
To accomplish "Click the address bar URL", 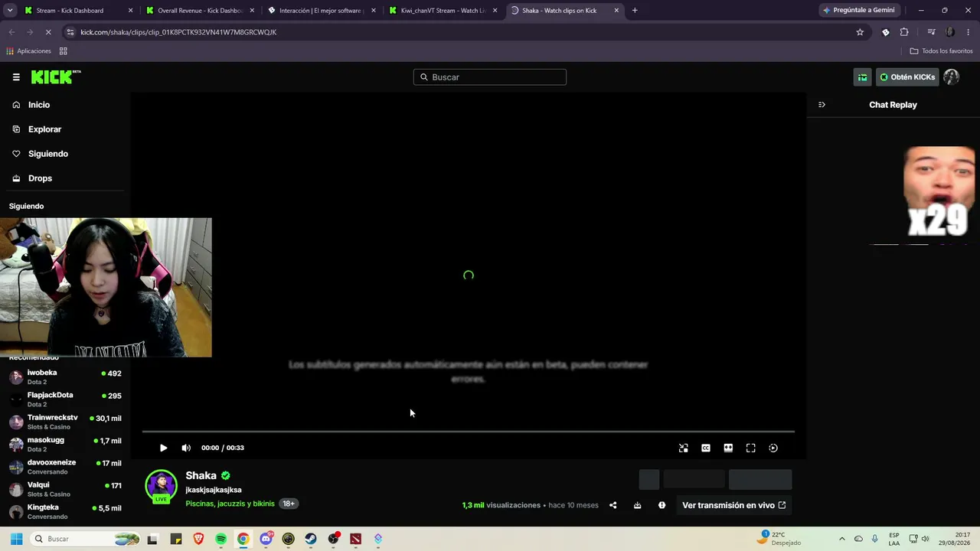I will coord(178,32).
